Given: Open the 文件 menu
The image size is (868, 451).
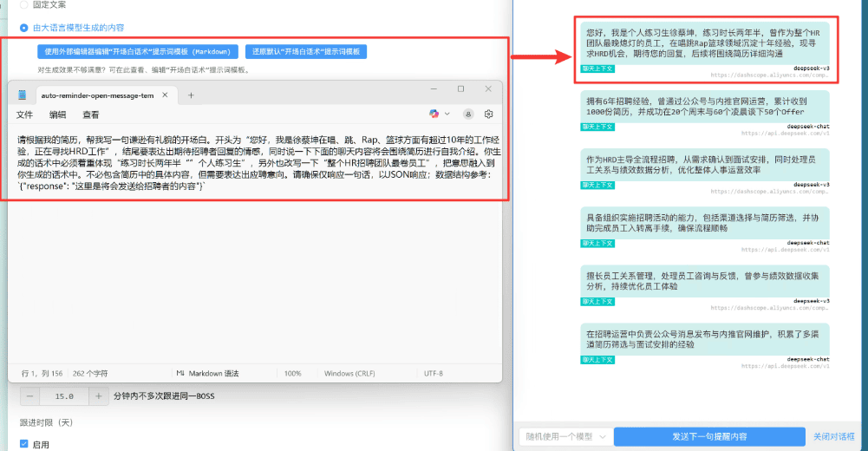Looking at the screenshot, I should point(24,115).
